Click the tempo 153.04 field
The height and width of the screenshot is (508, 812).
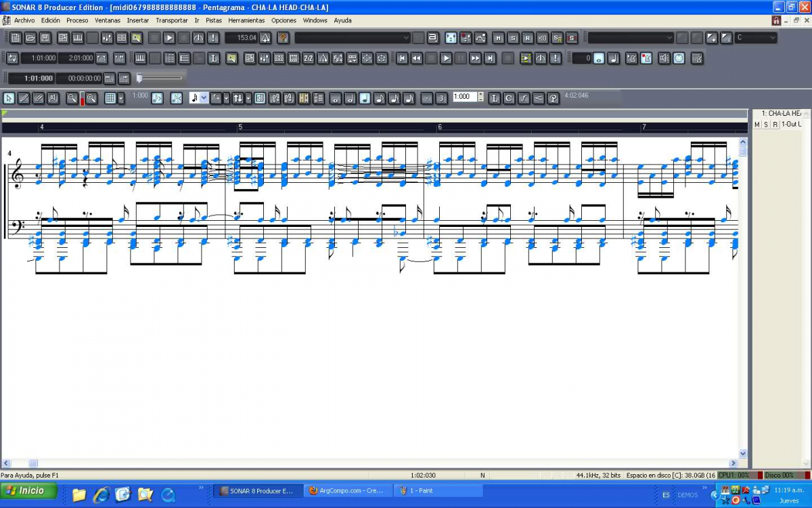point(242,38)
